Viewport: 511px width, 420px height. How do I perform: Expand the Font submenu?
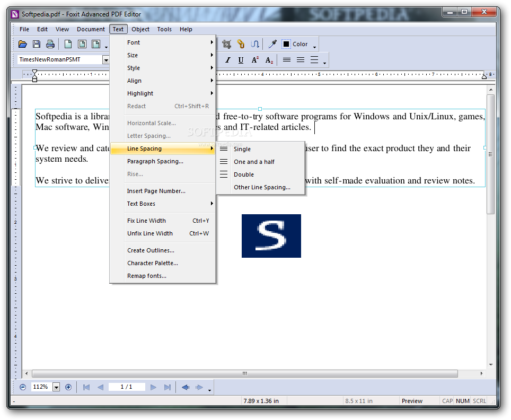click(163, 42)
